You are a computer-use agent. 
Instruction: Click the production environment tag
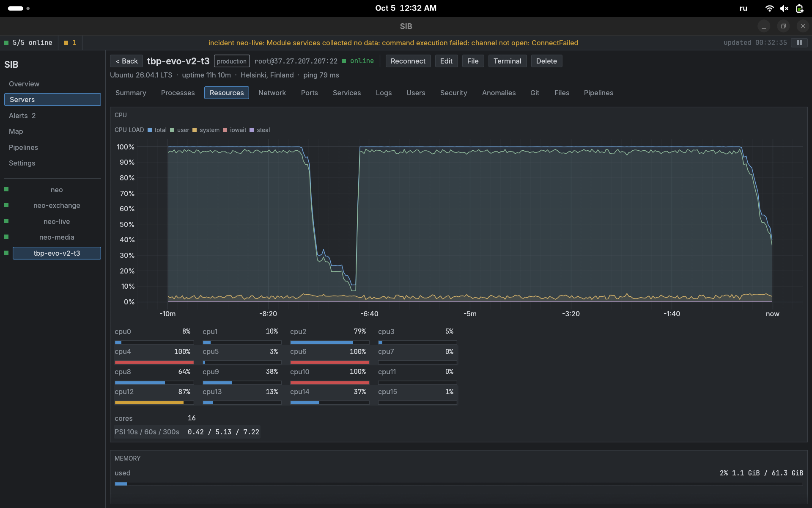coord(232,61)
